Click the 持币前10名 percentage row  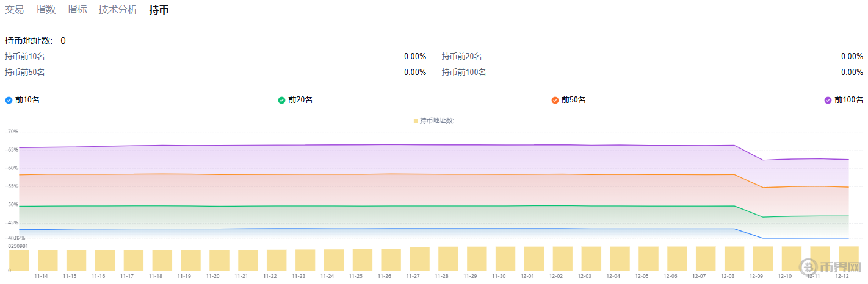tap(215, 57)
